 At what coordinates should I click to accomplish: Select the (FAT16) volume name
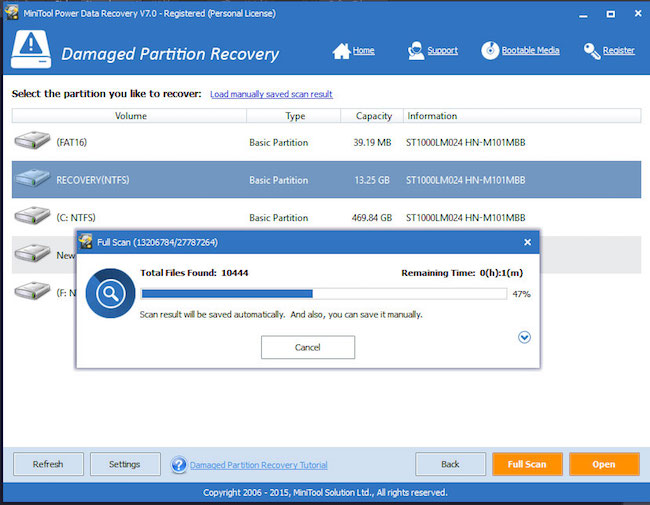(x=72, y=142)
